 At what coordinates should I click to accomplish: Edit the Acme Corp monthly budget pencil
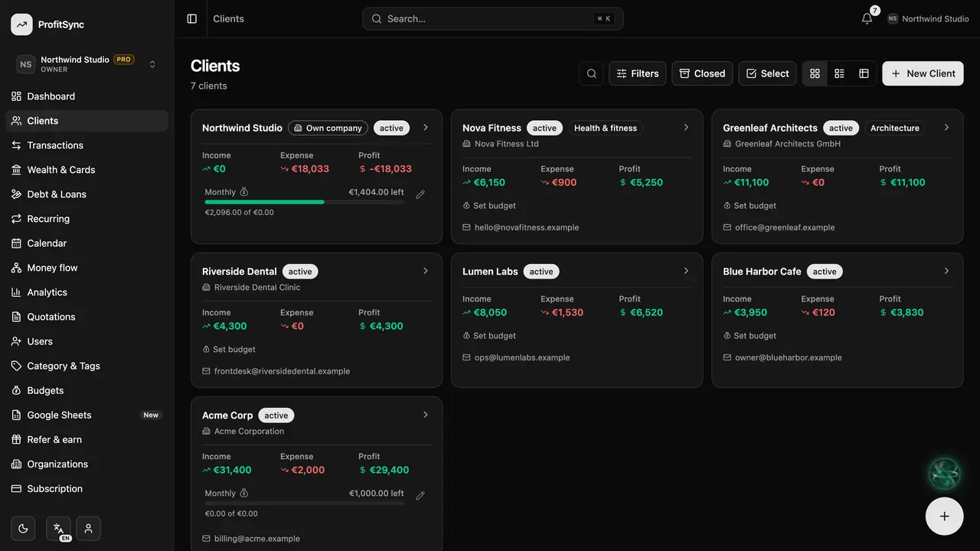click(x=420, y=496)
